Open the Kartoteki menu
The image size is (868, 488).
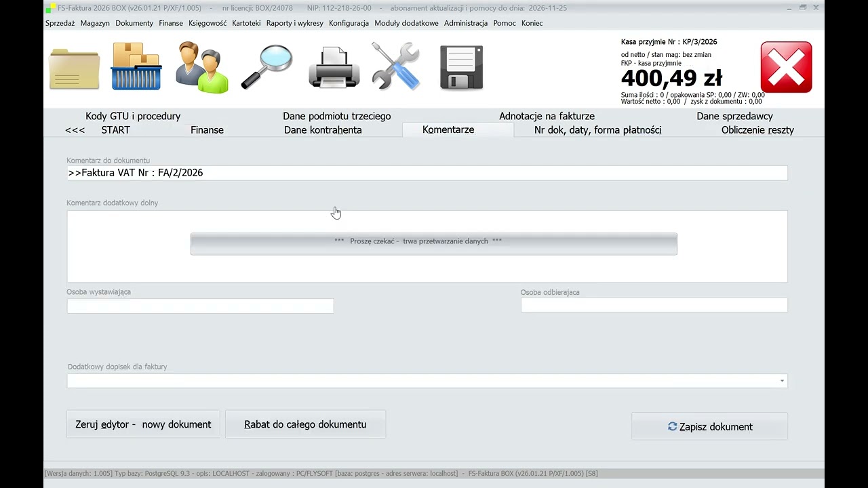[246, 23]
